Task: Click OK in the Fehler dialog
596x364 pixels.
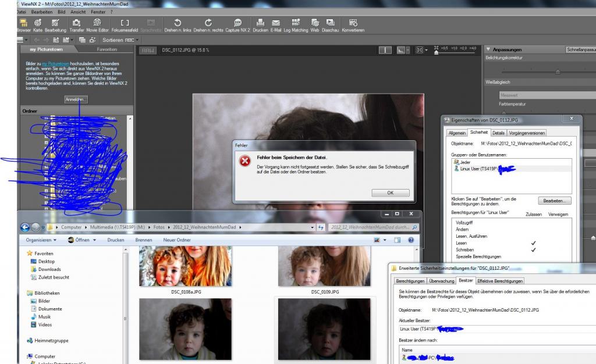Action: tap(391, 193)
